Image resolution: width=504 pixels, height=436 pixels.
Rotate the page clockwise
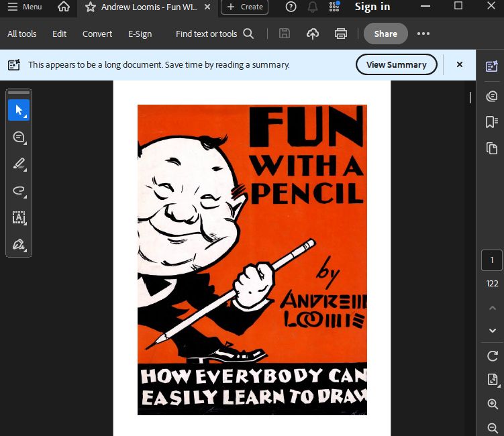(493, 356)
